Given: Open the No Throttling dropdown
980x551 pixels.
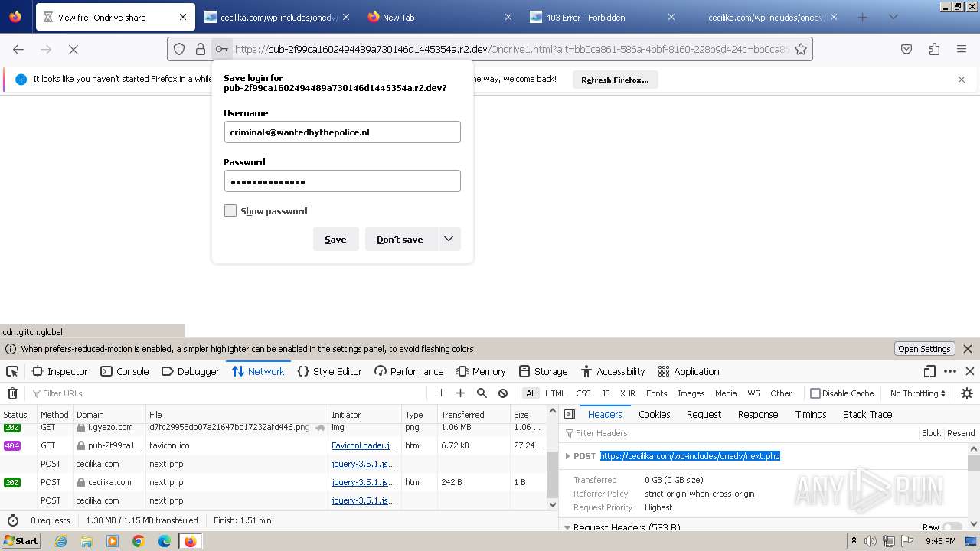Looking at the screenshot, I should pos(918,393).
